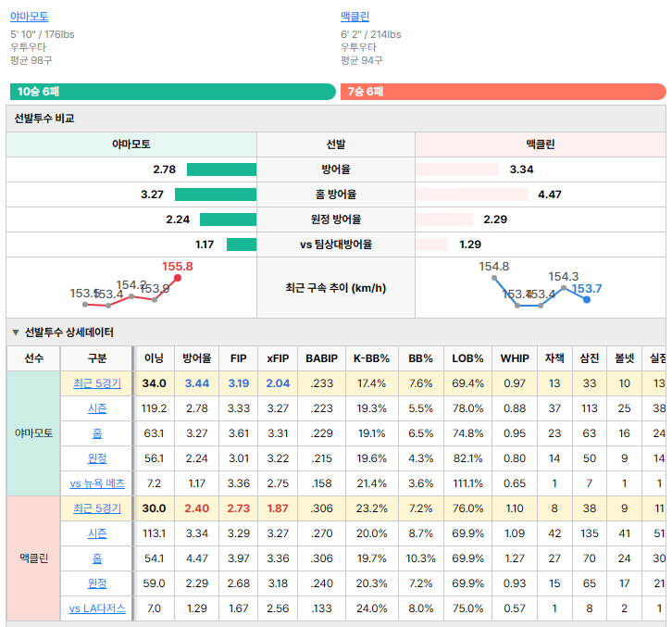Click the 154.8 point on 맥클린 chart
This screenshot has height=627, width=672.
(494, 278)
